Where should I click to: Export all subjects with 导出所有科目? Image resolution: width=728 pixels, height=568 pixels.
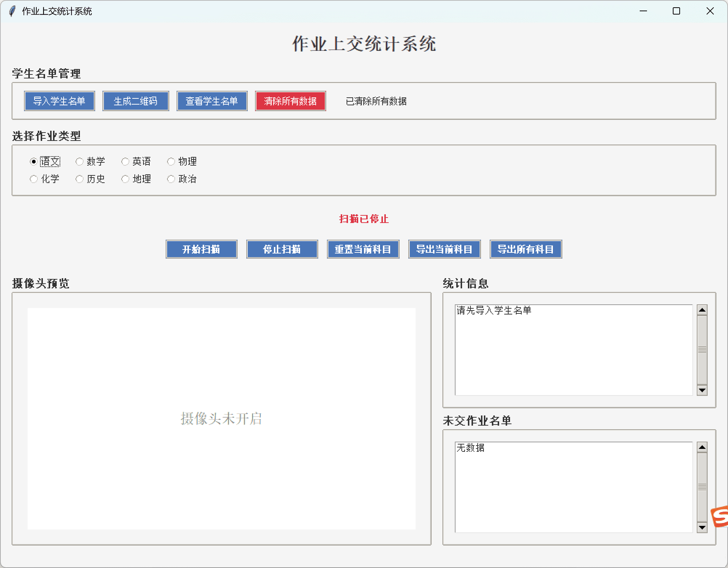click(x=526, y=249)
